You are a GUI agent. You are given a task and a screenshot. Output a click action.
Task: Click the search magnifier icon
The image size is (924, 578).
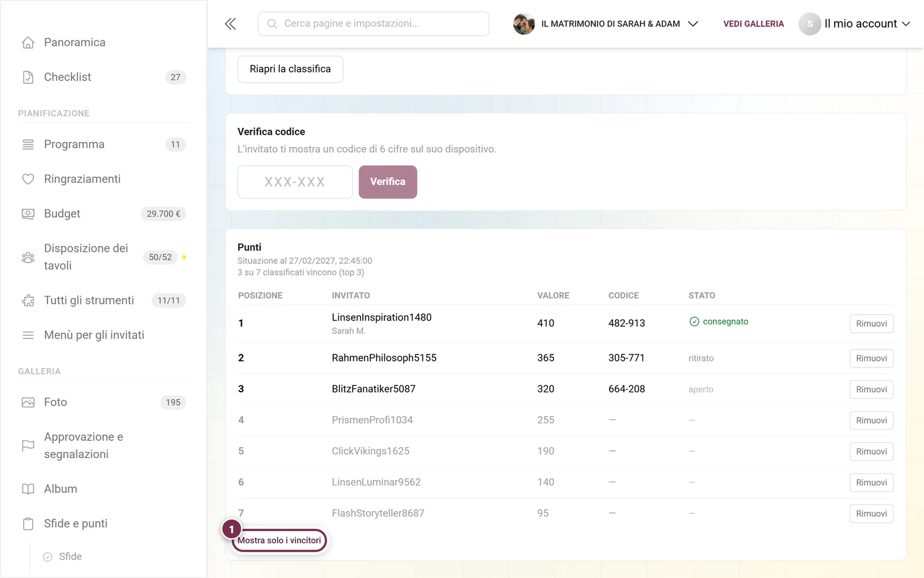pyautogui.click(x=272, y=24)
